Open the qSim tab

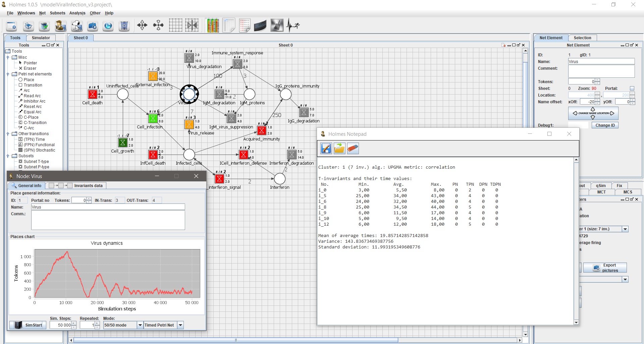pyautogui.click(x=601, y=186)
